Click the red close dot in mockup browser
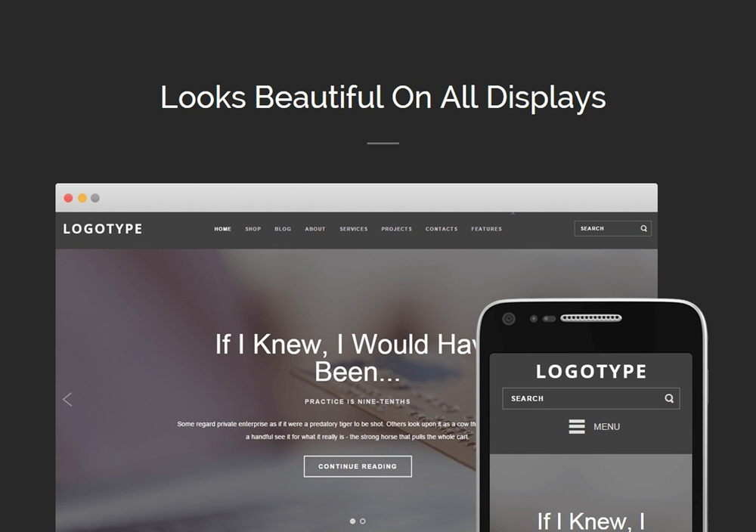Viewport: 756px width, 532px height. click(x=69, y=198)
